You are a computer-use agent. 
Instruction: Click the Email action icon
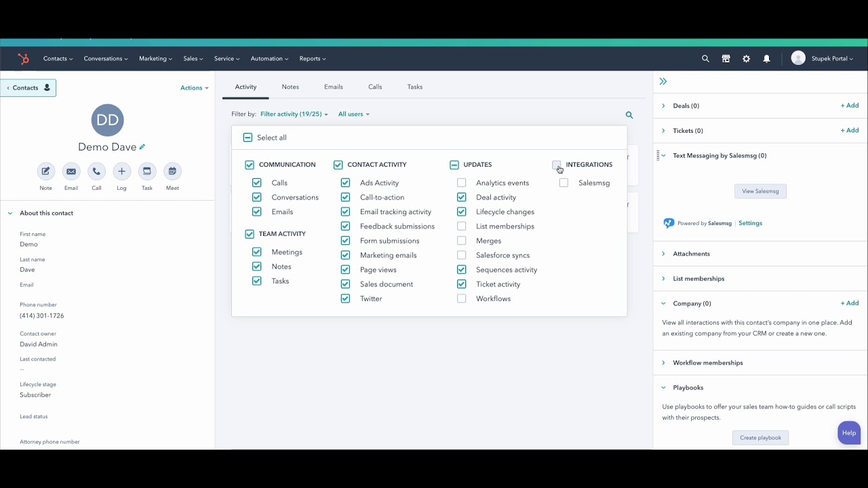pyautogui.click(x=71, y=171)
